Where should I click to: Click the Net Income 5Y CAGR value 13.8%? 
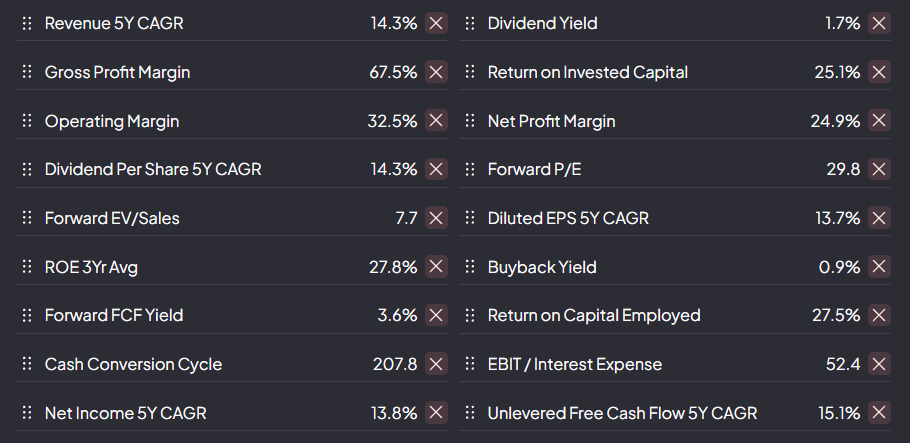coord(394,413)
